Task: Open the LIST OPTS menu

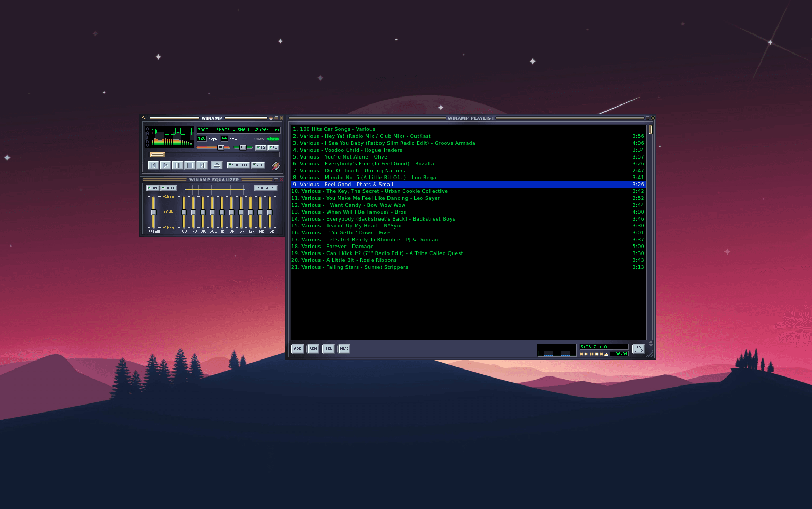Action: (x=638, y=349)
